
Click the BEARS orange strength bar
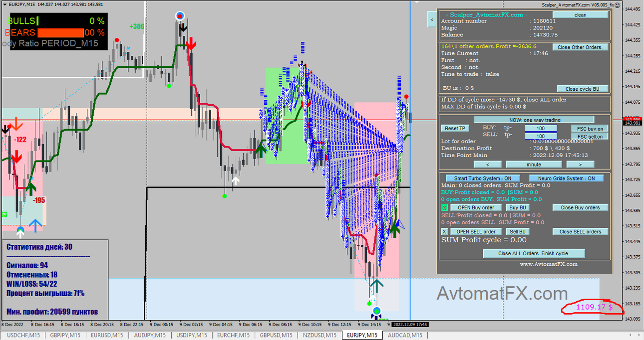click(60, 32)
